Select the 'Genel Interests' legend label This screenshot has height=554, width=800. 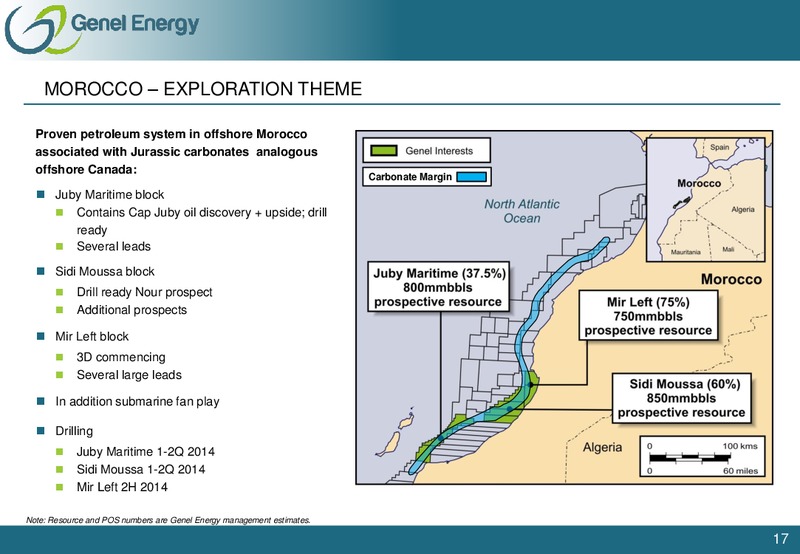coord(439,151)
